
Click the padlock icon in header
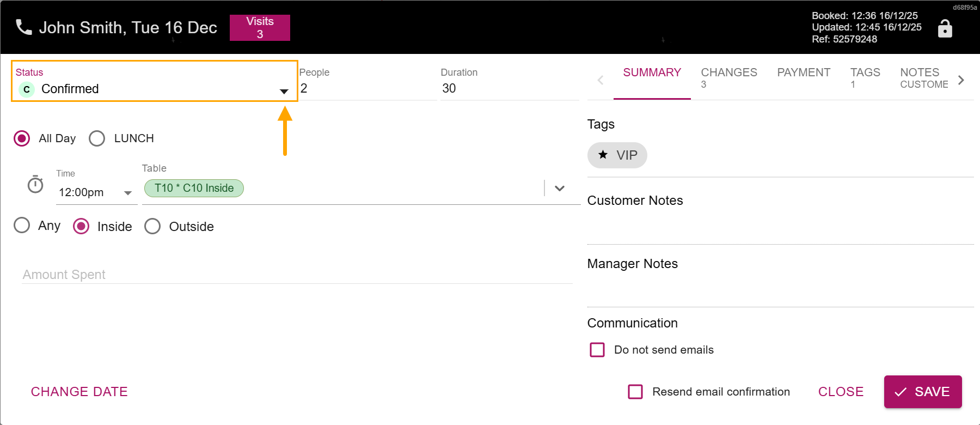945,28
